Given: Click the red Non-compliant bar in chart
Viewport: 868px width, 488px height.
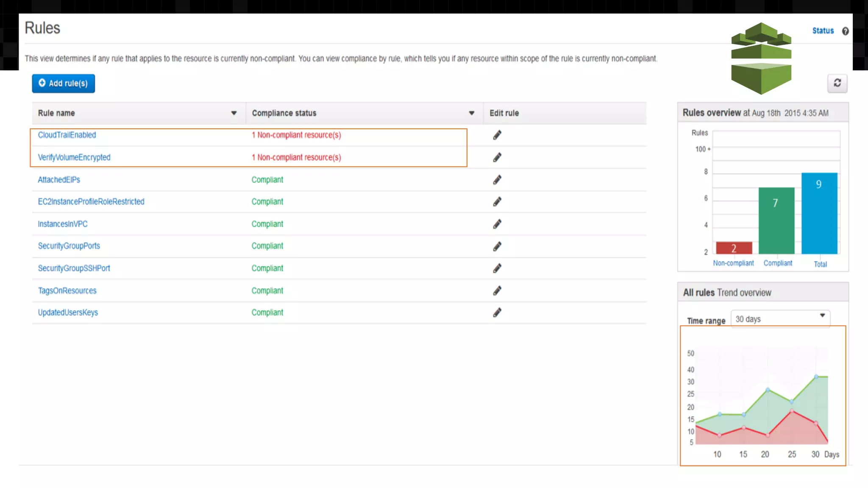Looking at the screenshot, I should pyautogui.click(x=734, y=248).
